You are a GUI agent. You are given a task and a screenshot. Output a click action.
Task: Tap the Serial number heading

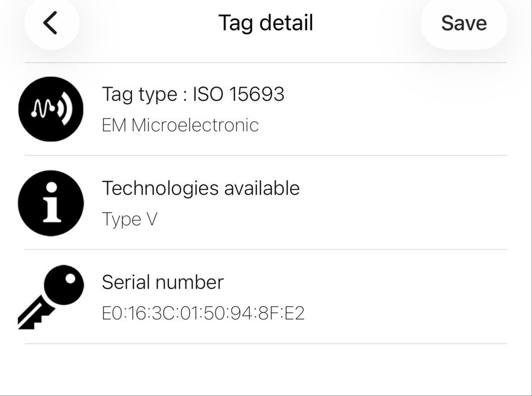click(163, 282)
